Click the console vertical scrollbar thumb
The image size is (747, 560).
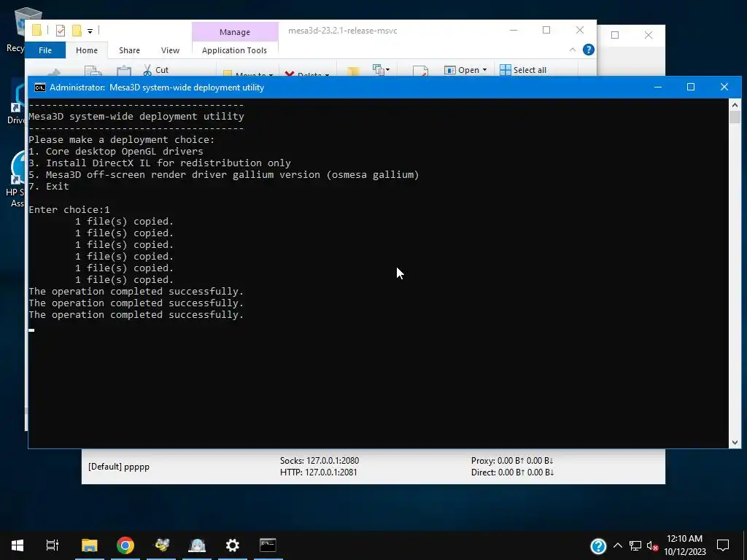pyautogui.click(x=735, y=117)
